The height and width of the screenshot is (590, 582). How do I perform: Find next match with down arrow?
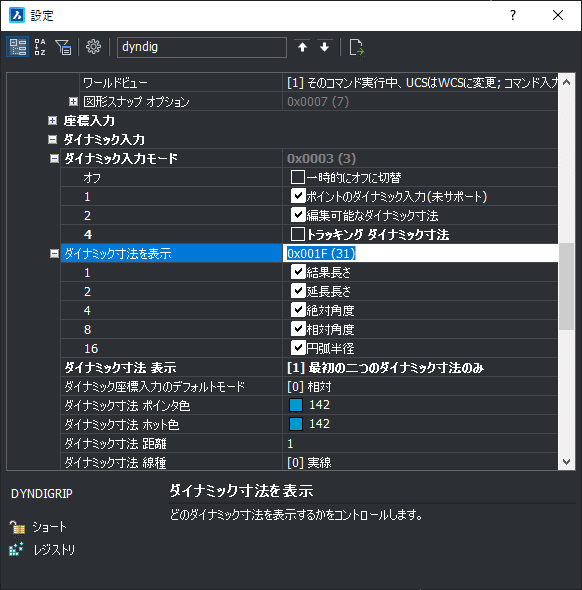point(324,47)
